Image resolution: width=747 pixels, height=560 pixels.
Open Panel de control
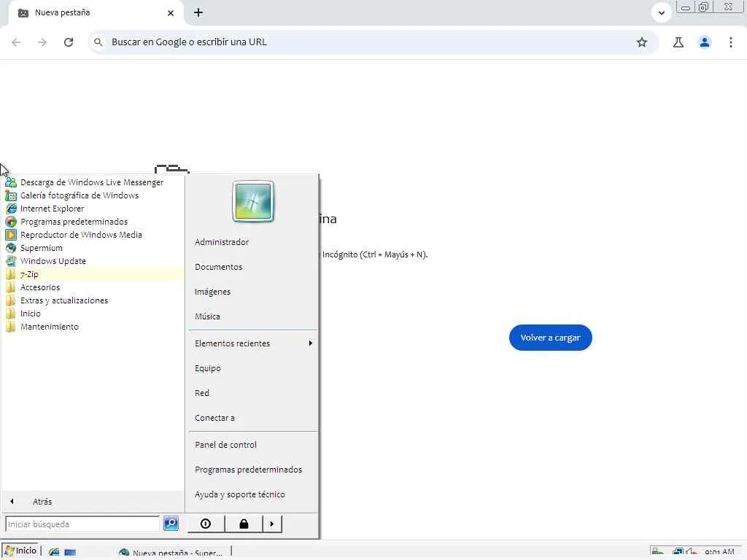226,445
